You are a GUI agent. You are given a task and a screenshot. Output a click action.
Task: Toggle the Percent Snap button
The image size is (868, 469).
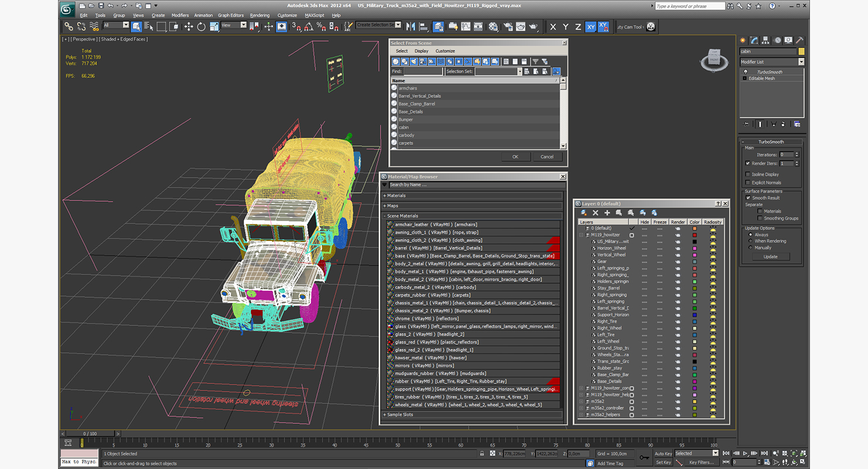pyautogui.click(x=321, y=26)
